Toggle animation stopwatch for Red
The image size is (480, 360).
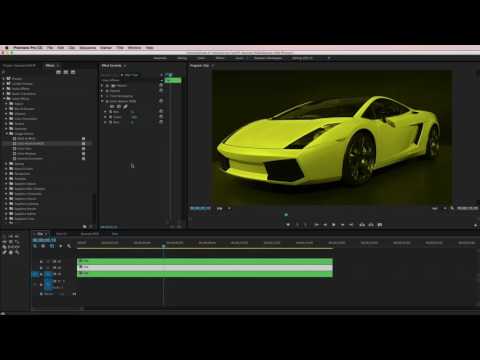(110, 112)
